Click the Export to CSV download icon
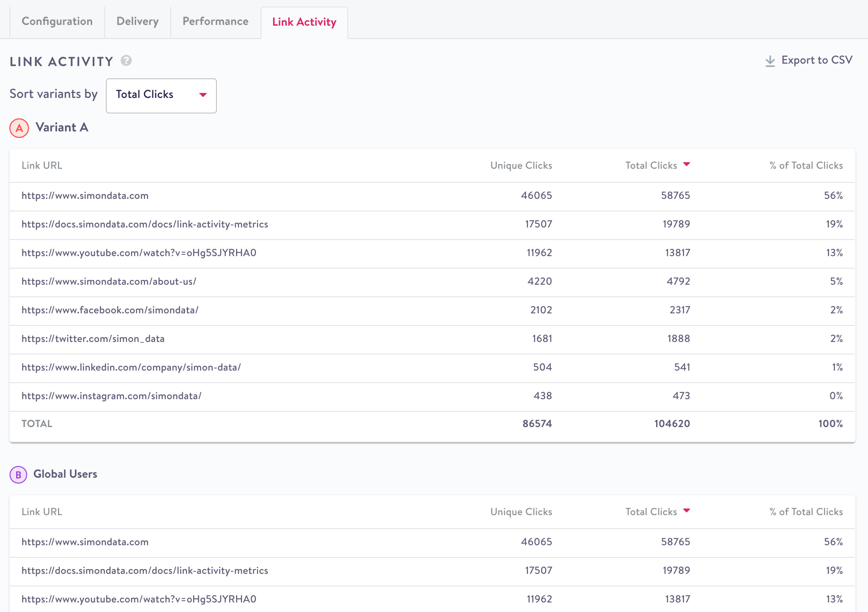This screenshot has height=612, width=868. tap(770, 61)
